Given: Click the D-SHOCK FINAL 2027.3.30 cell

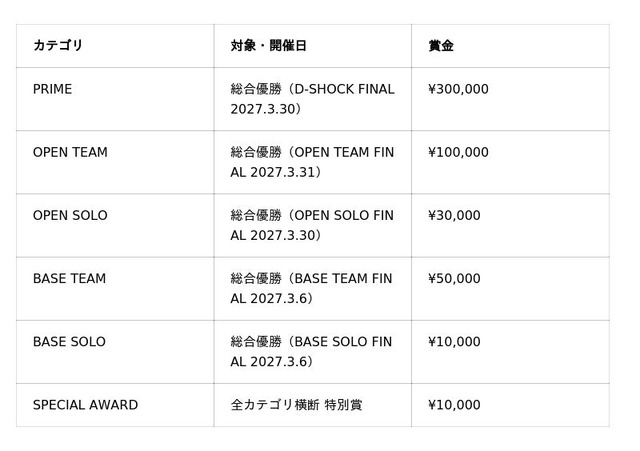Looking at the screenshot, I should tap(313, 99).
